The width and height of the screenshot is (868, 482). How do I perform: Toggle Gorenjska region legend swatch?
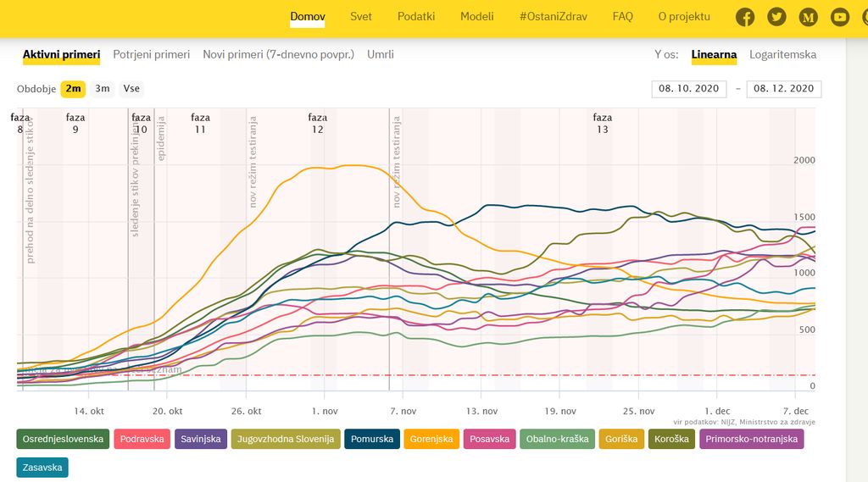(431, 439)
